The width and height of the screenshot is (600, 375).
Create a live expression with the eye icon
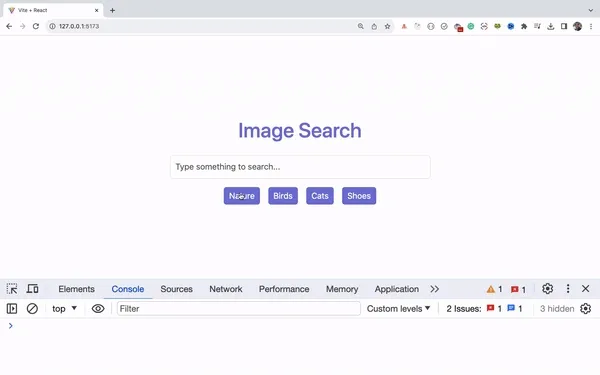tap(98, 308)
